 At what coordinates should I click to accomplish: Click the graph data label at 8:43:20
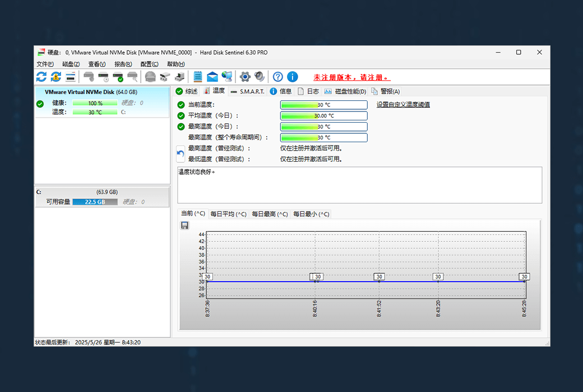tap(438, 277)
